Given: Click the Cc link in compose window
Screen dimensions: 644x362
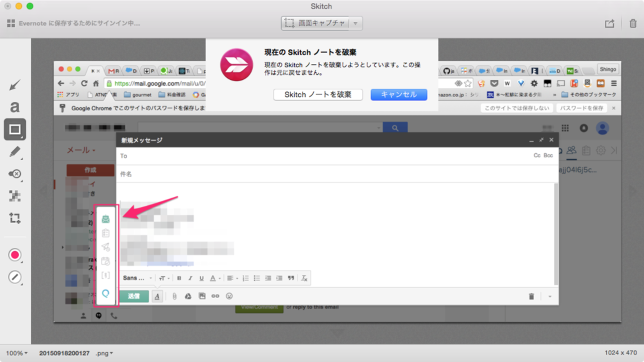Looking at the screenshot, I should pyautogui.click(x=537, y=156).
